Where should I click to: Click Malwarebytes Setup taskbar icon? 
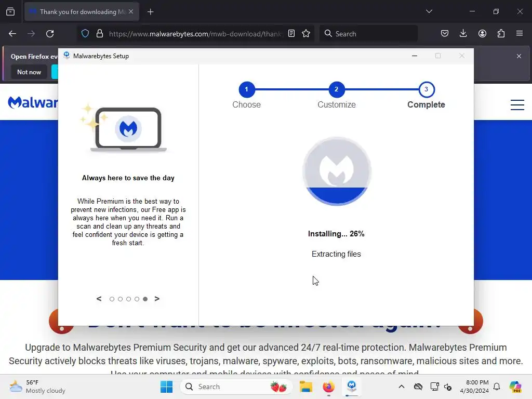(352, 386)
